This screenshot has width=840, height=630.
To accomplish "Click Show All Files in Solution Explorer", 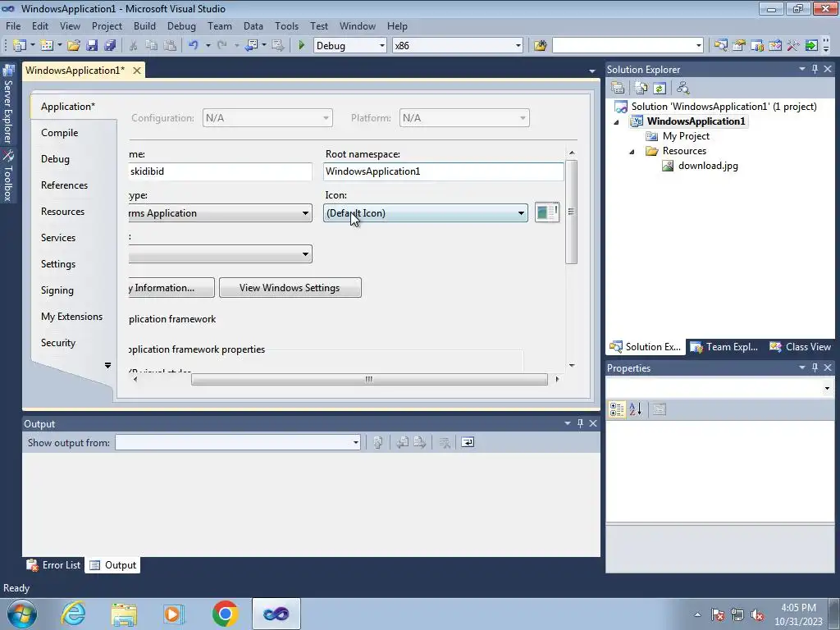I will click(x=641, y=88).
